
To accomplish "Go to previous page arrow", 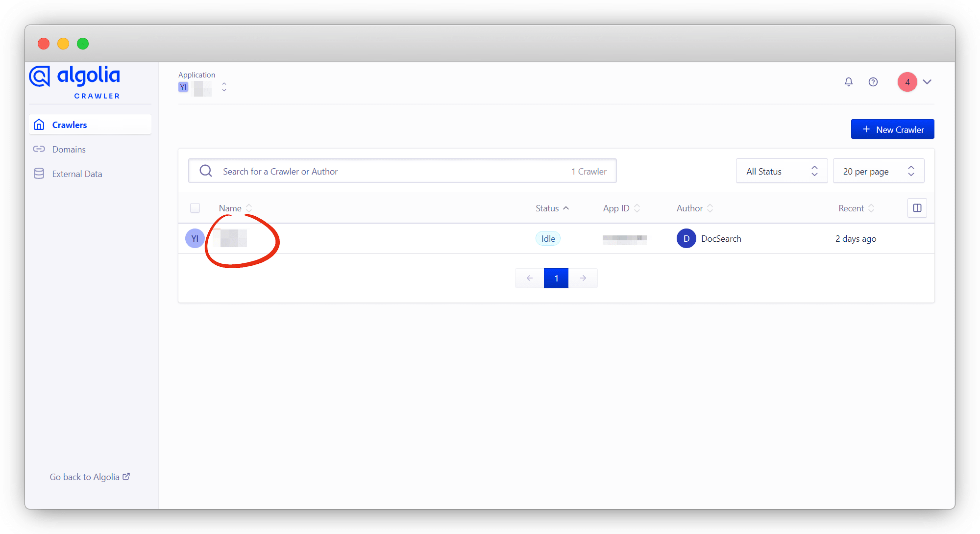I will click(529, 278).
